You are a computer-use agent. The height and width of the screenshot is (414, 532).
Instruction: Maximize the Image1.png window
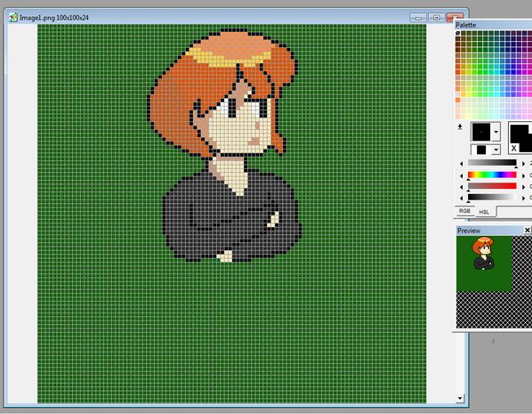point(436,18)
